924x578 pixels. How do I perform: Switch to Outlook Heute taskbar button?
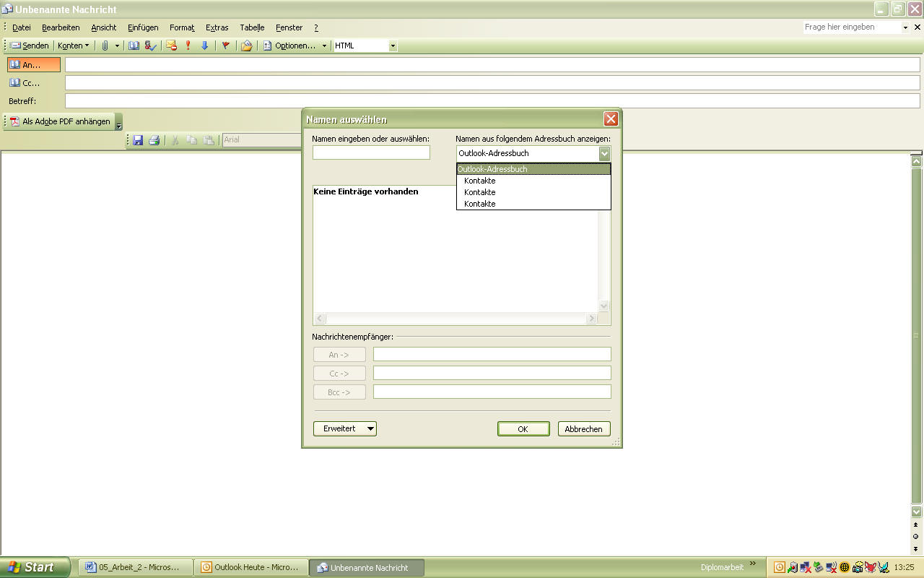click(251, 567)
